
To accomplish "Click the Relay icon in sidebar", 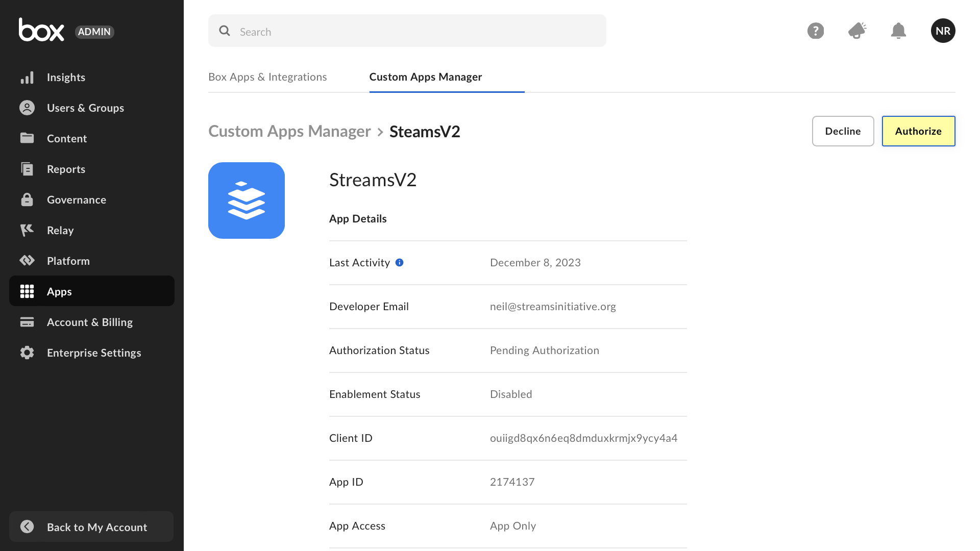I will coord(27,230).
